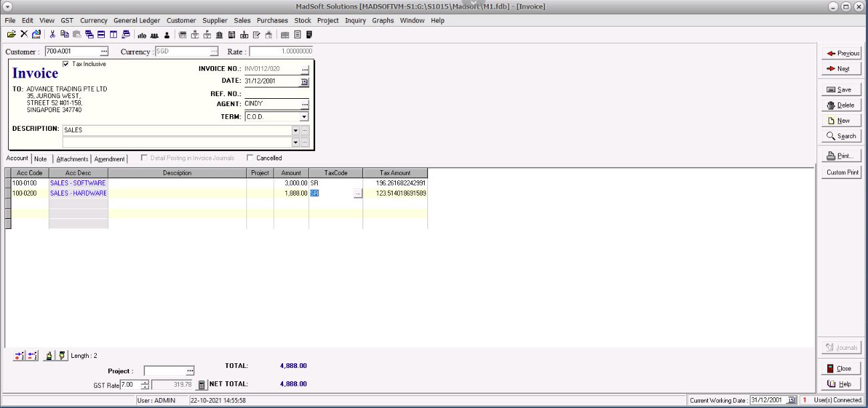Select the SALES - SOFTWARE cell

click(x=79, y=183)
